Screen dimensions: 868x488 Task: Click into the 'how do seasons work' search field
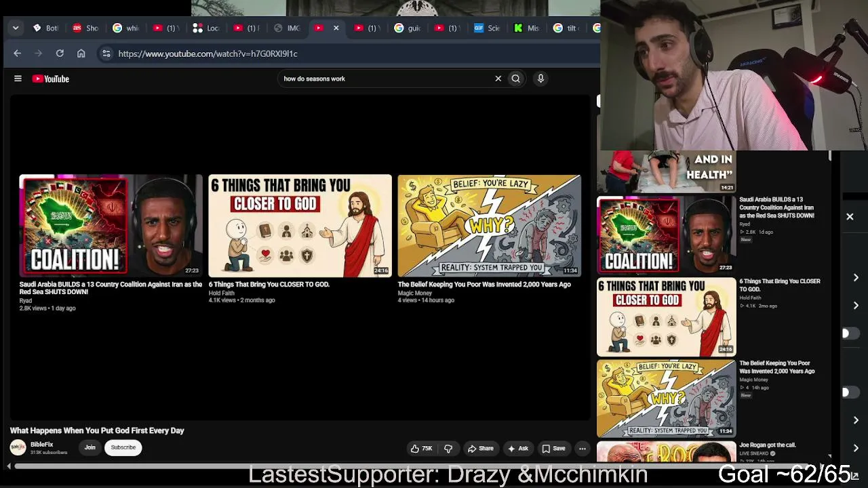click(387, 79)
